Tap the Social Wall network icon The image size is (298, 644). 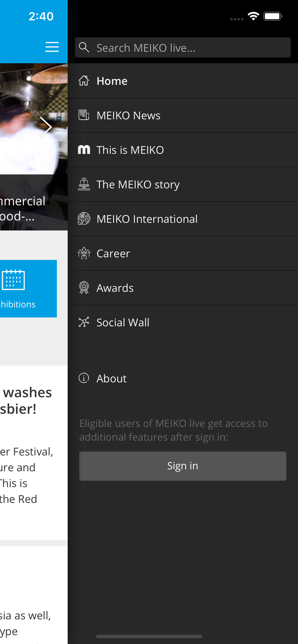point(84,322)
